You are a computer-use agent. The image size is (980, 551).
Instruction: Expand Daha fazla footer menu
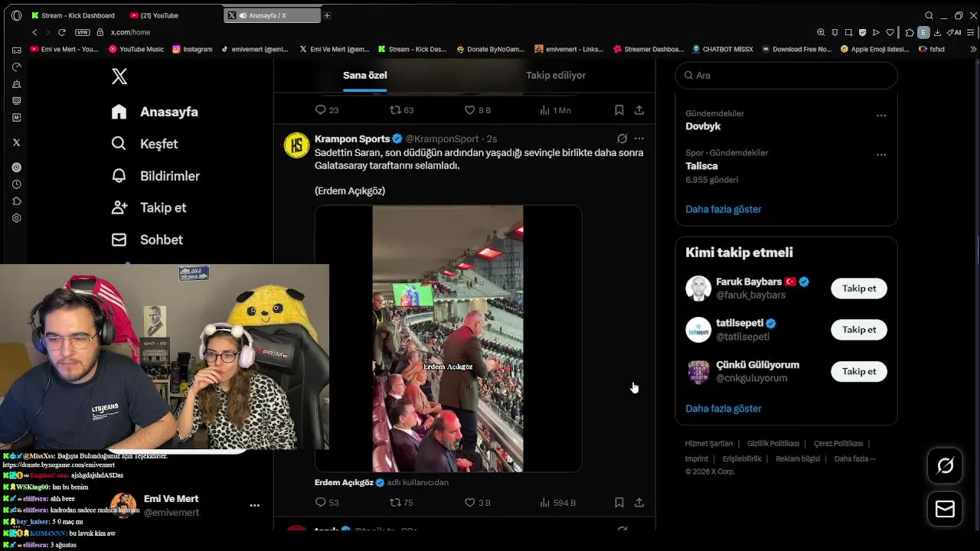coord(854,459)
